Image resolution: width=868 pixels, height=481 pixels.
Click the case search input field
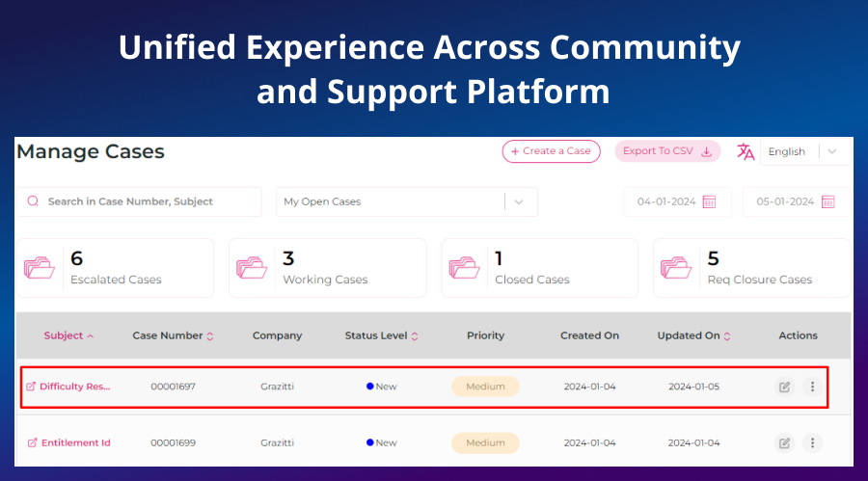click(x=145, y=201)
